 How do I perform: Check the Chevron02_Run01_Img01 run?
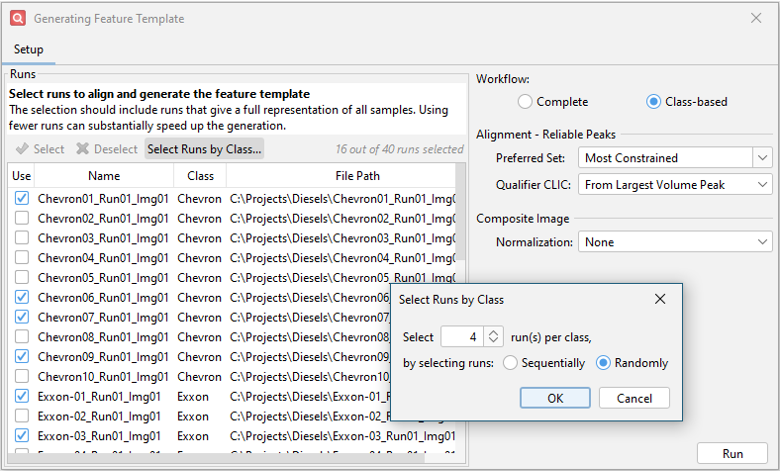pos(21,218)
